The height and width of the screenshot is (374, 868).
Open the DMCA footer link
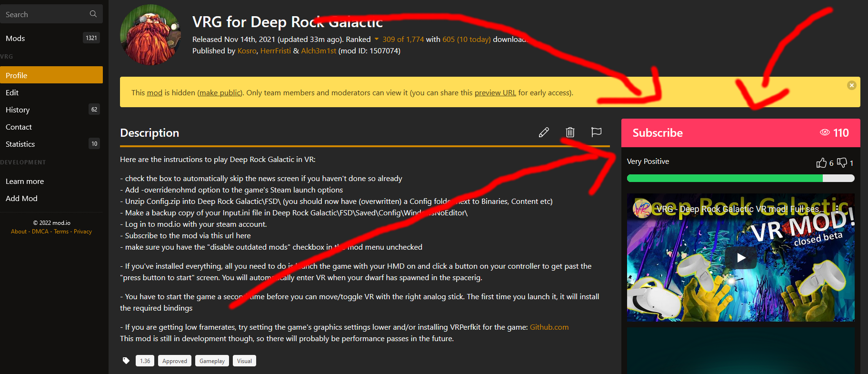[x=40, y=232]
